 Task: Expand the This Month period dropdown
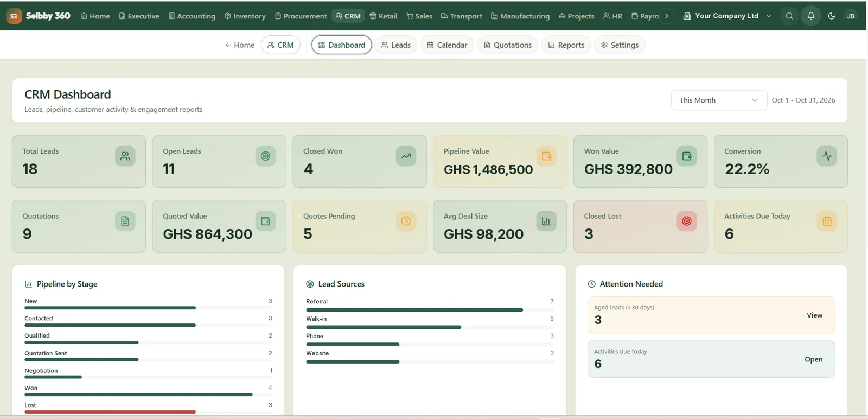pyautogui.click(x=719, y=100)
